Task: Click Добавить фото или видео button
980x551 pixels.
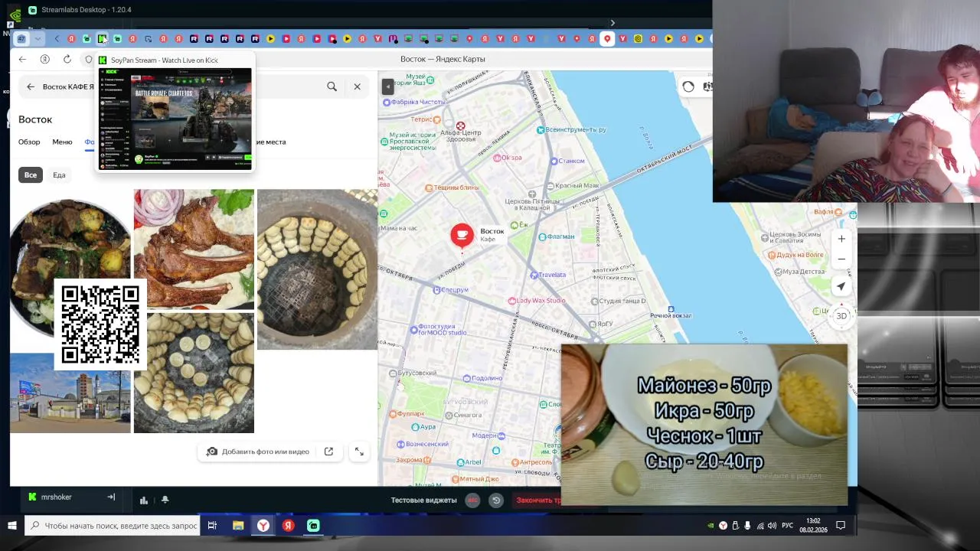Action: [x=257, y=452]
